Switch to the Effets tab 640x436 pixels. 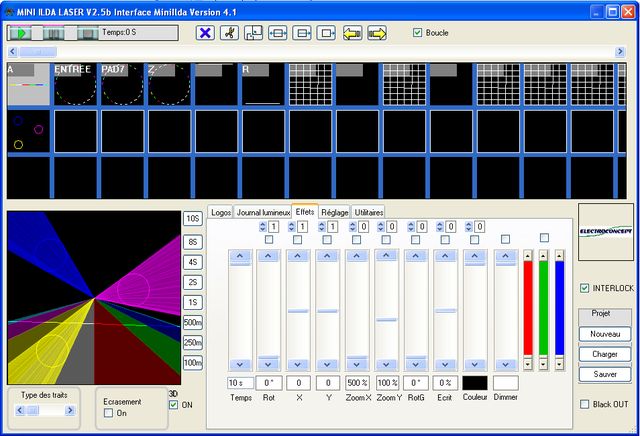pyautogui.click(x=305, y=212)
